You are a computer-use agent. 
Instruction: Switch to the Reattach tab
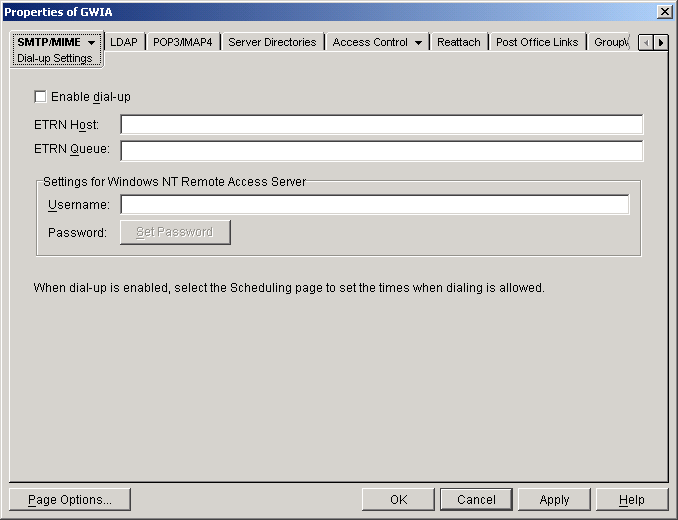tap(459, 42)
